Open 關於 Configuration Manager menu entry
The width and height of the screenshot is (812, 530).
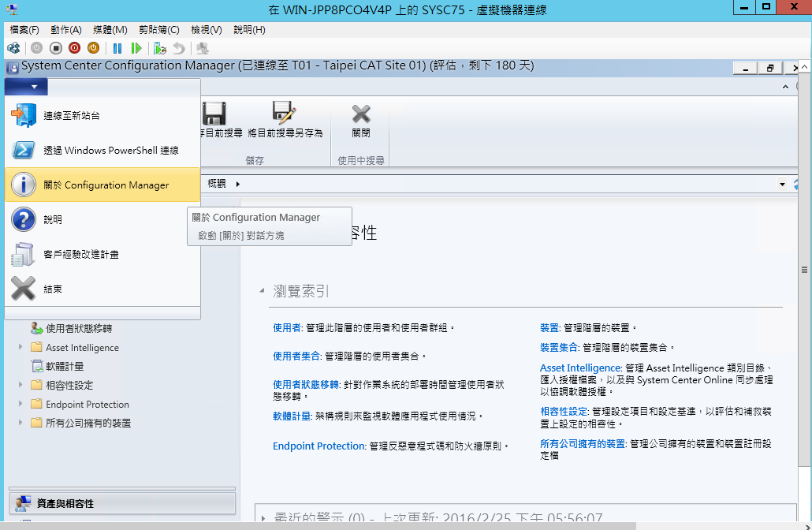102,185
